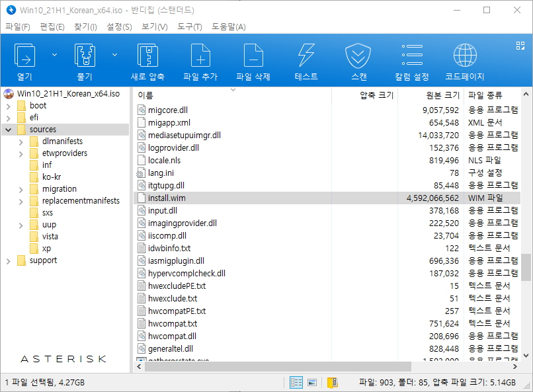
Task: Click the migcore.dll file icon
Action: (x=142, y=110)
